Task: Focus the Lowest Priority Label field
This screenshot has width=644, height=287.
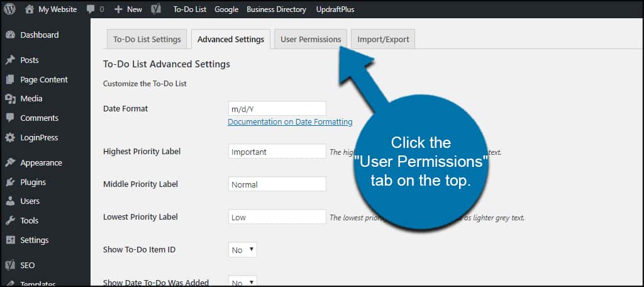Action: coord(277,217)
